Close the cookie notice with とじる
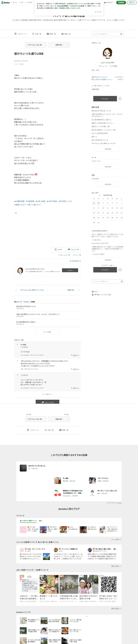This screenshot has width=138, height=644. click(x=98, y=12)
